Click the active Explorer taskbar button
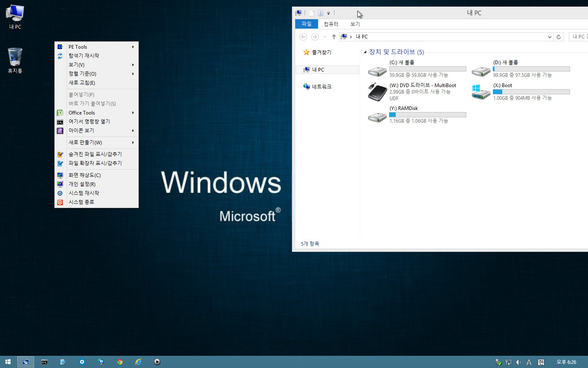 point(26,362)
